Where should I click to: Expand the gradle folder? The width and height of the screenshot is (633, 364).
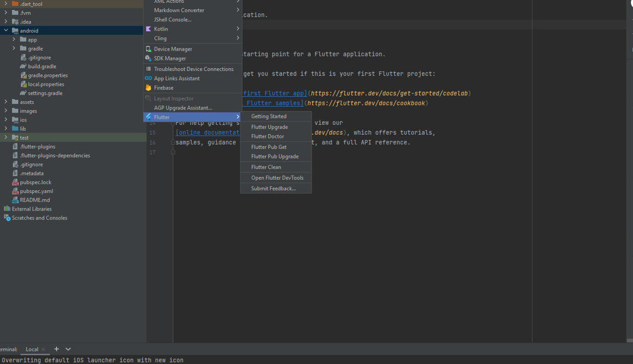[14, 48]
